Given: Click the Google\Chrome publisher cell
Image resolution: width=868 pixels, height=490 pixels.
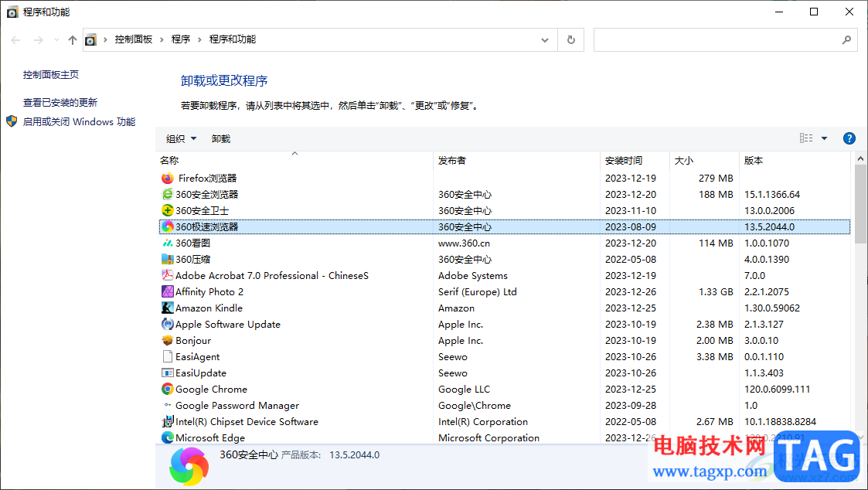Looking at the screenshot, I should point(475,405).
